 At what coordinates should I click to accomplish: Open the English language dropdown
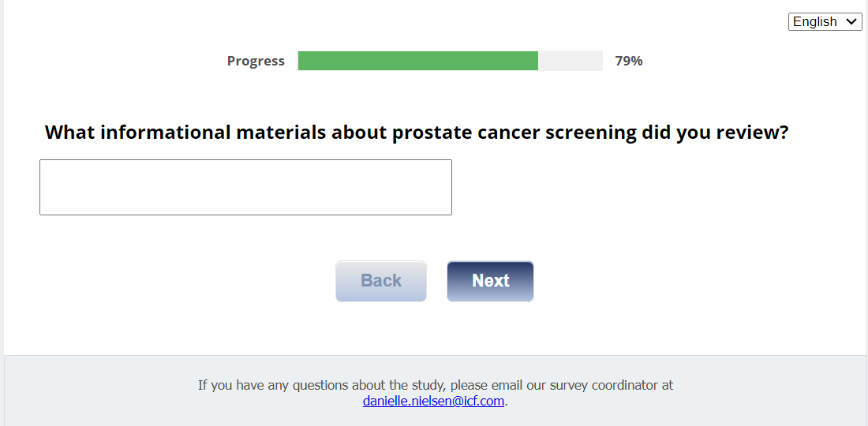825,22
